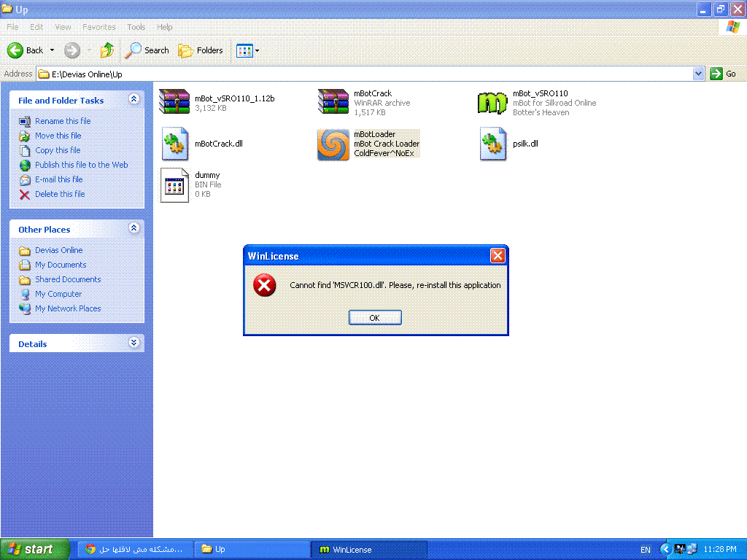Select the orange mBotLoader swirl icon
The height and width of the screenshot is (560, 747).
[x=333, y=144]
